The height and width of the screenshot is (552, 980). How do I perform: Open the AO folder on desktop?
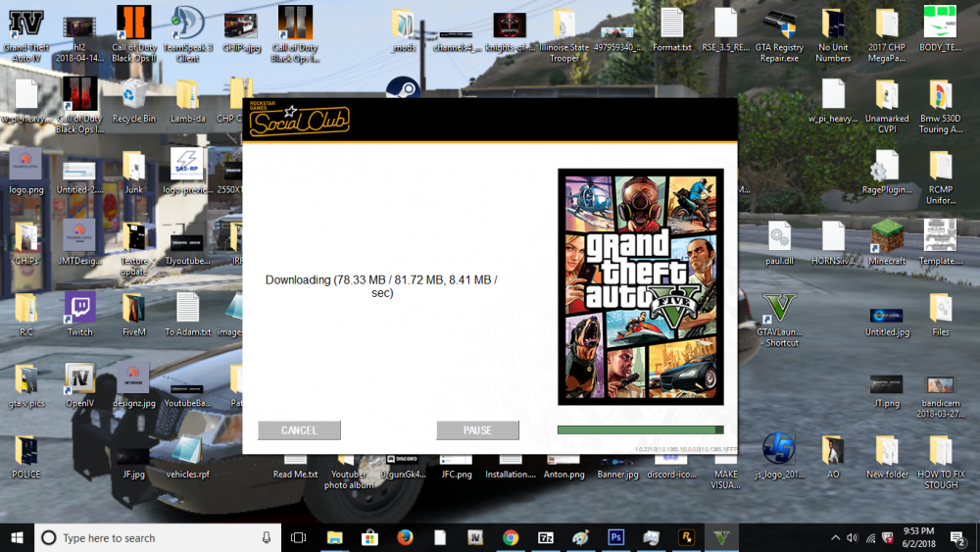tap(833, 457)
